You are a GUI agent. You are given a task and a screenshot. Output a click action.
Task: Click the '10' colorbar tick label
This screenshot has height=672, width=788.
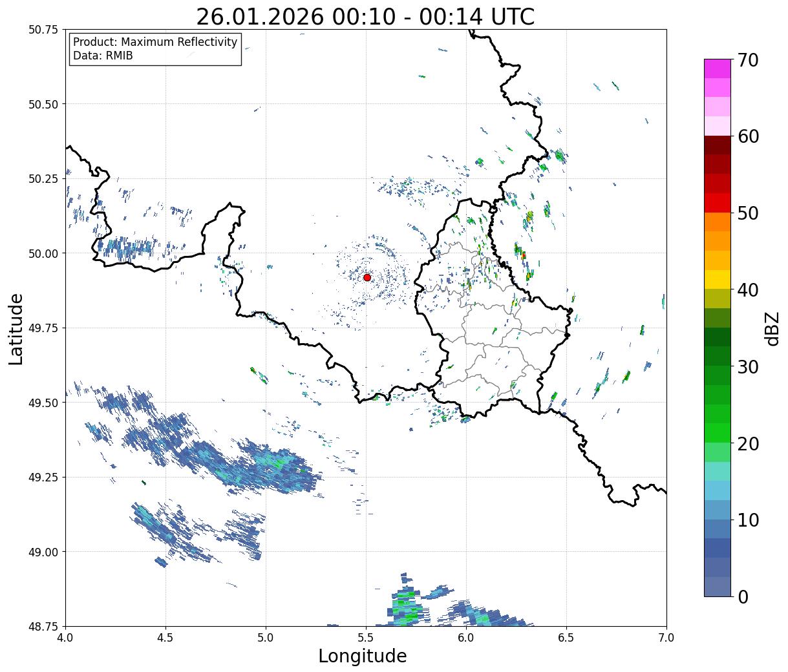[x=747, y=520]
